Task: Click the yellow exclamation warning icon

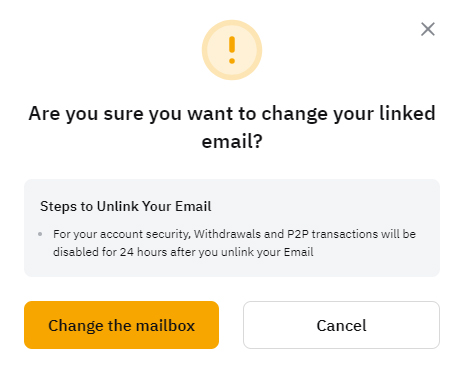Action: click(x=232, y=50)
